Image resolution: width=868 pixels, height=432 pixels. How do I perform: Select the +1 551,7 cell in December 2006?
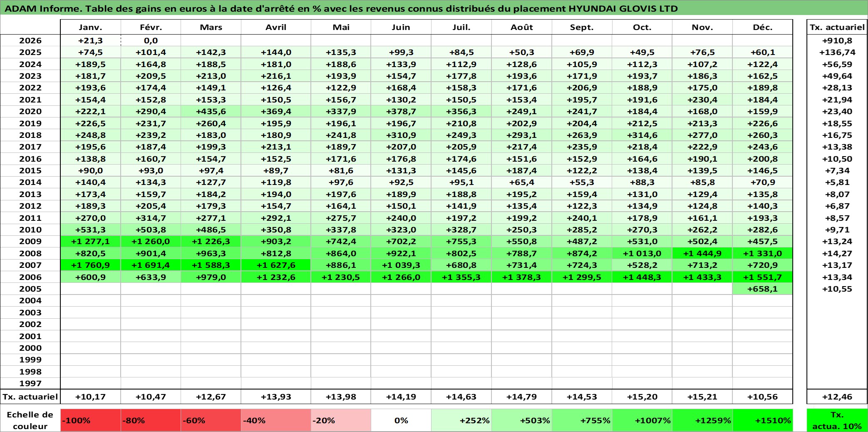point(762,277)
